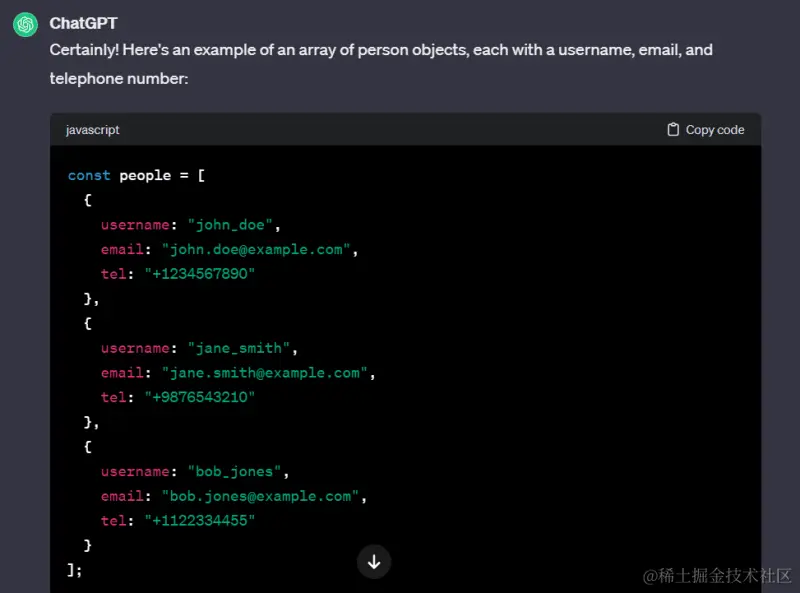
Task: Click the ChatGPT logo avatar
Action: pyautogui.click(x=26, y=24)
